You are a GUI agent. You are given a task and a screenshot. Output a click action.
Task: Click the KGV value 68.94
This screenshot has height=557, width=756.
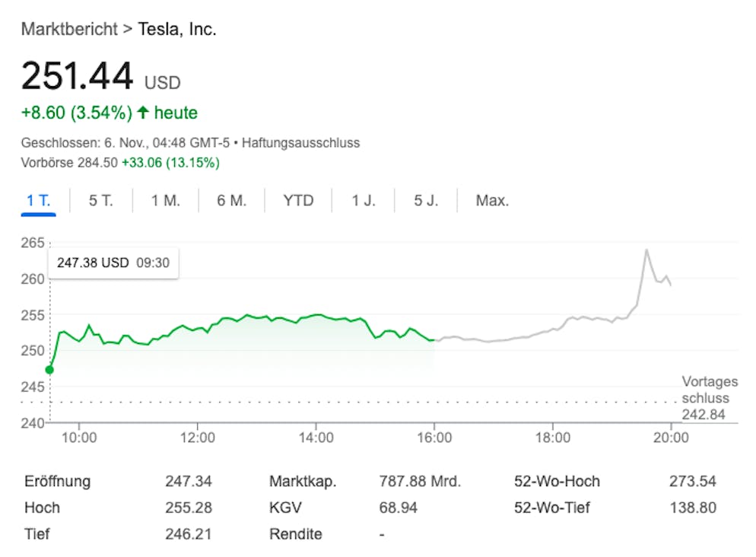tap(398, 508)
